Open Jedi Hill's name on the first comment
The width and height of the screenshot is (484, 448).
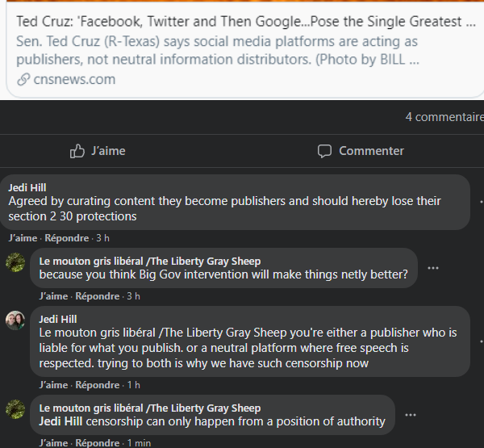point(27,188)
